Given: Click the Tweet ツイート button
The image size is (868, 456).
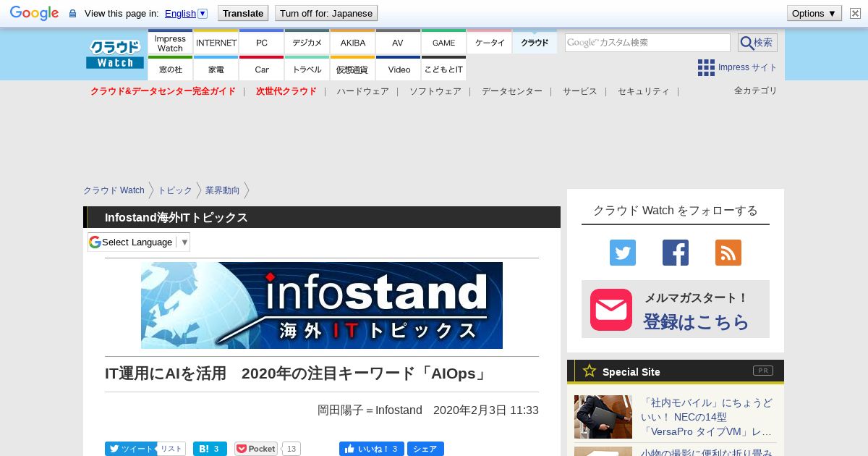Looking at the screenshot, I should click(130, 449).
